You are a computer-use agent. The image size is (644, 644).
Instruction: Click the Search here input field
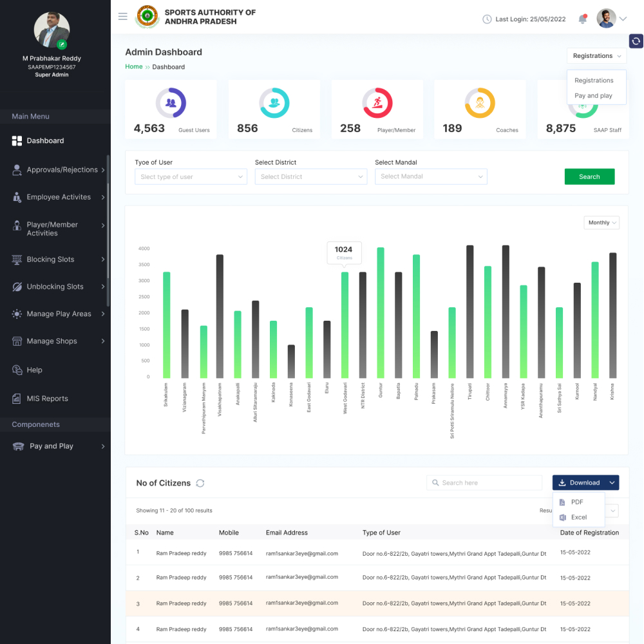(484, 483)
